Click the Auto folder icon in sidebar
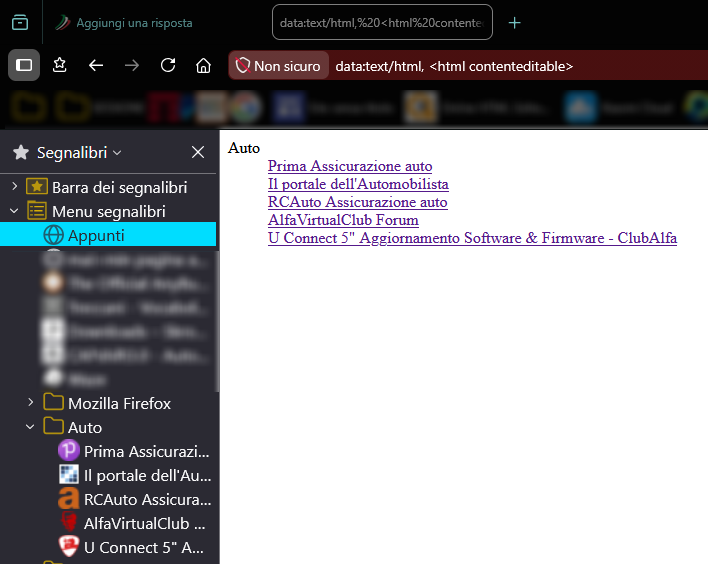This screenshot has width=708, height=564. tap(53, 426)
